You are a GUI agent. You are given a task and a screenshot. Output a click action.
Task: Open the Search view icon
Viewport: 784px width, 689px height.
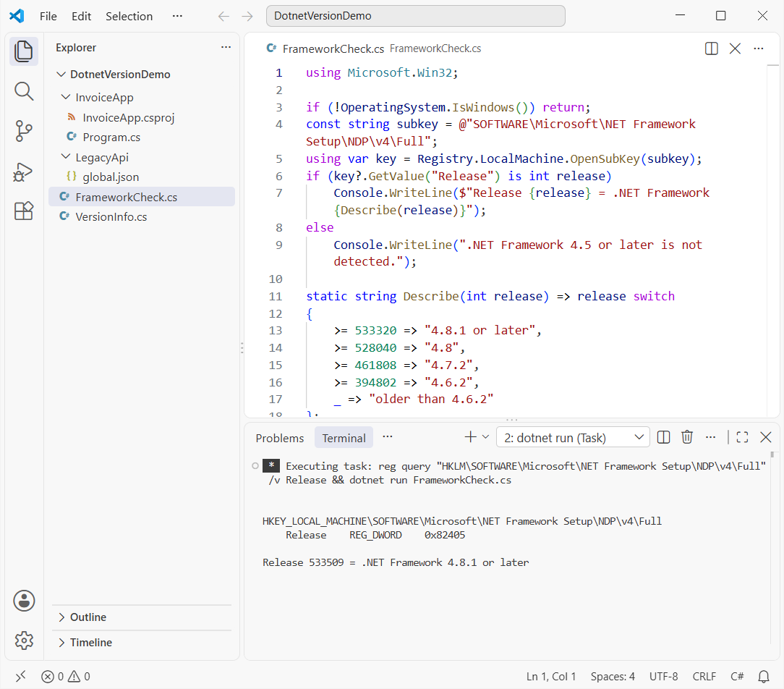coord(23,92)
